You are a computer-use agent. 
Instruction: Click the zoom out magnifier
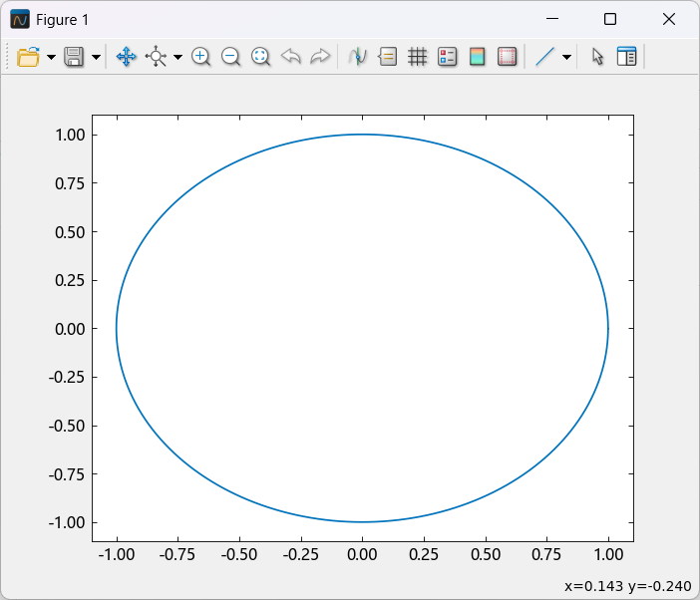(230, 57)
